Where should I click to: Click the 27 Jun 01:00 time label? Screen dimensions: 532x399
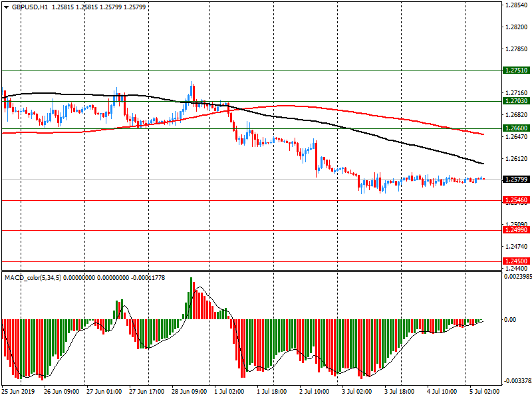pos(104,391)
